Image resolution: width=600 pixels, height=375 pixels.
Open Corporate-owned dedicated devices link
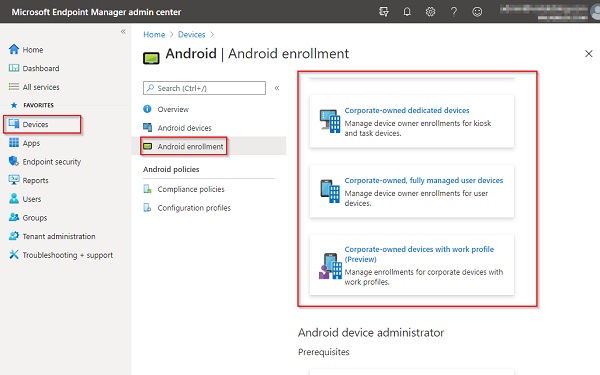tap(407, 110)
